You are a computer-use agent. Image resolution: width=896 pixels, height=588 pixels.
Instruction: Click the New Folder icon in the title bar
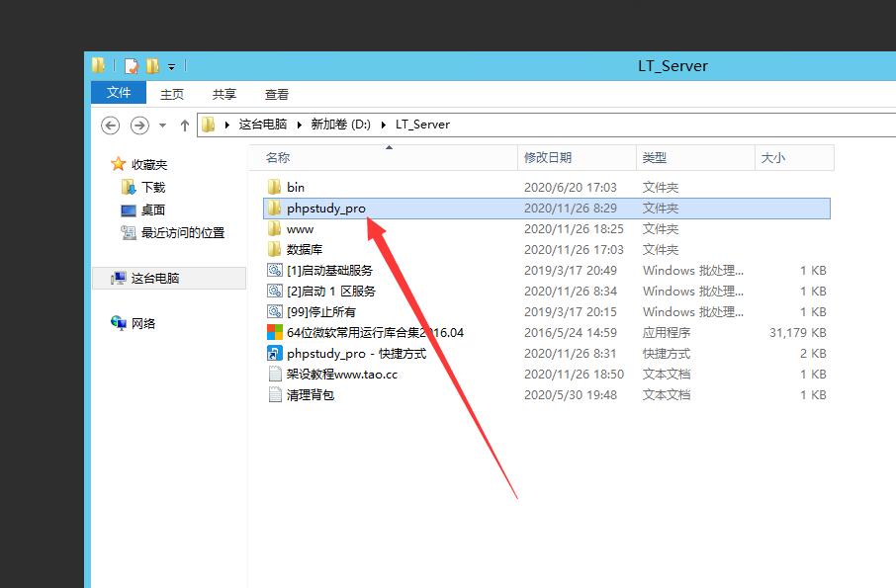[152, 66]
